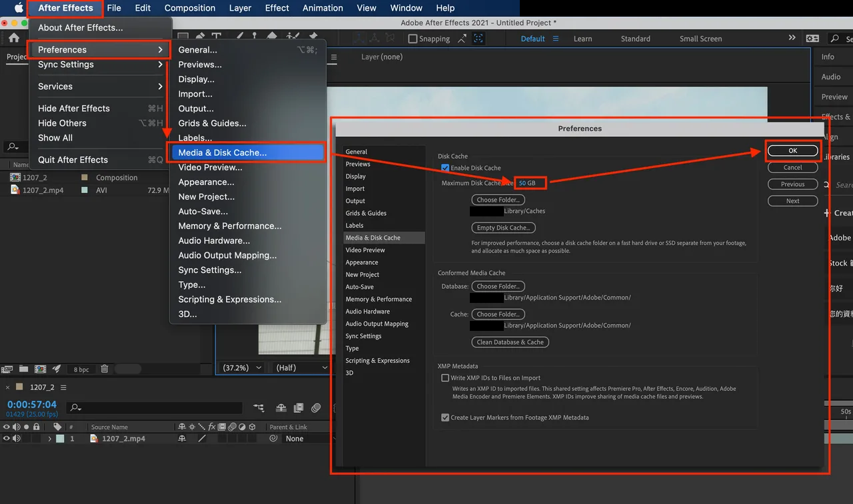Screen dimensions: 853x504
Task: Toggle the motion blur icon in timeline
Action: [316, 407]
